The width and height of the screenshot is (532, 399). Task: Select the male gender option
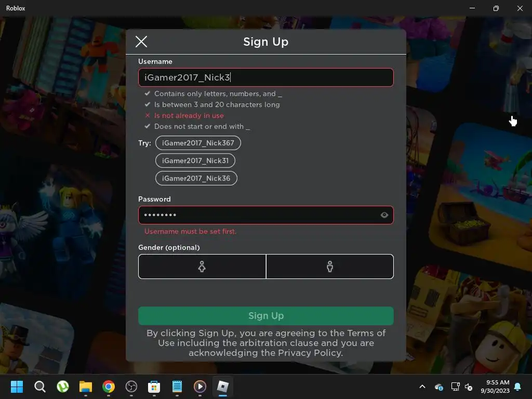point(330,267)
